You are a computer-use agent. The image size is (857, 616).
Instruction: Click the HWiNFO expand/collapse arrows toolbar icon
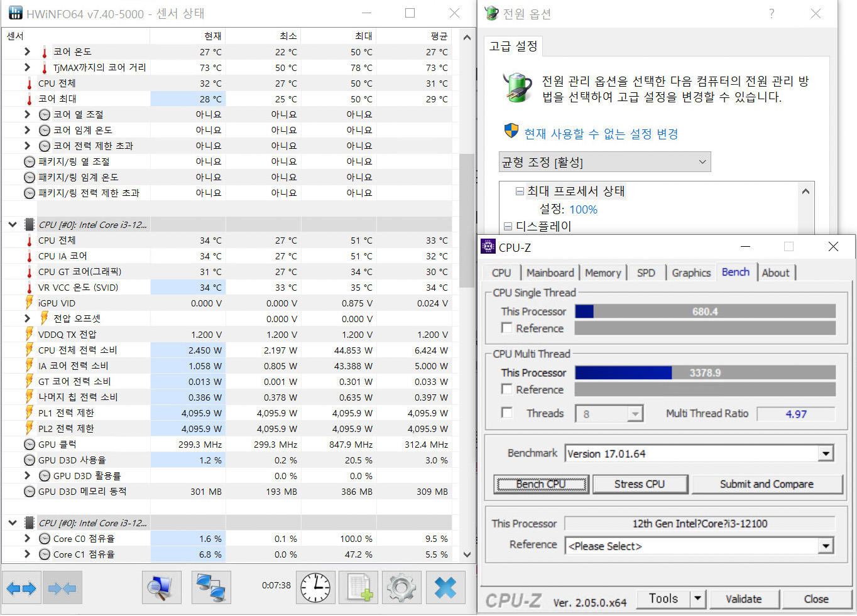pyautogui.click(x=21, y=588)
